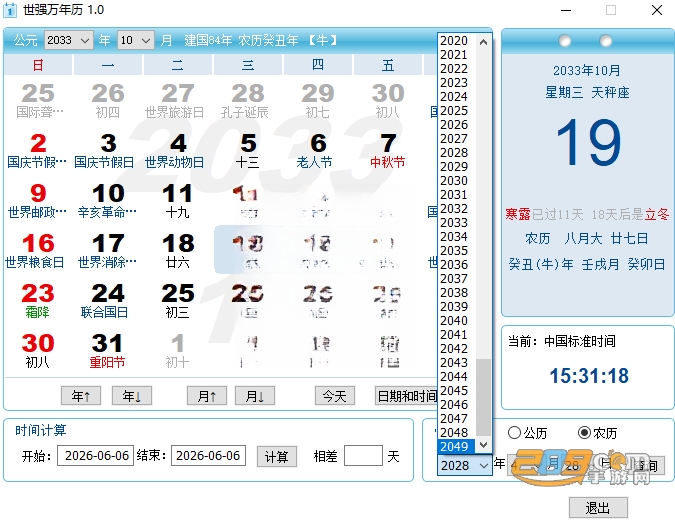
Task: Click the app calendar icon in title bar
Action: (x=9, y=9)
